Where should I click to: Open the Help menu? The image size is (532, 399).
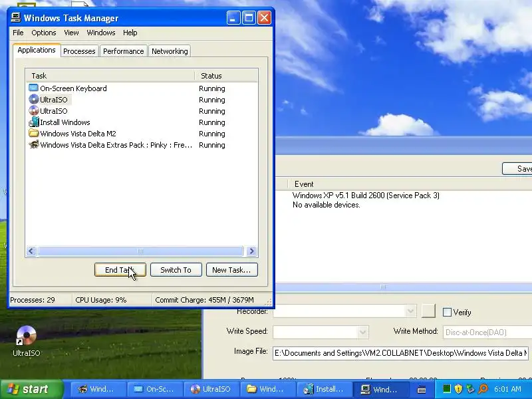[x=130, y=33]
